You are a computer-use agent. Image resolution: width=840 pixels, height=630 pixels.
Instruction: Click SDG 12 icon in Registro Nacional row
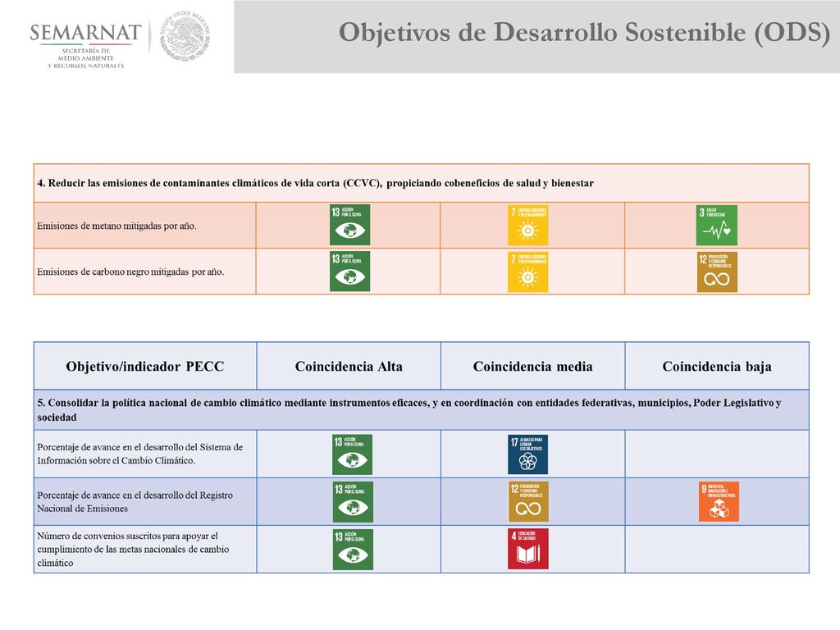pyautogui.click(x=528, y=501)
